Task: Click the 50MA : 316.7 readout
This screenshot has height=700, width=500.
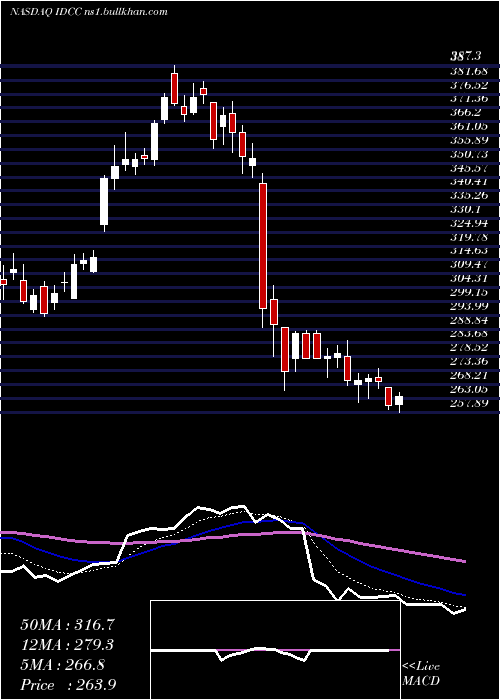Action: click(67, 625)
